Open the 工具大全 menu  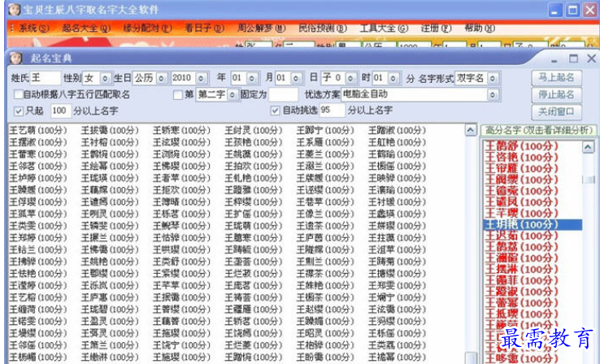384,28
